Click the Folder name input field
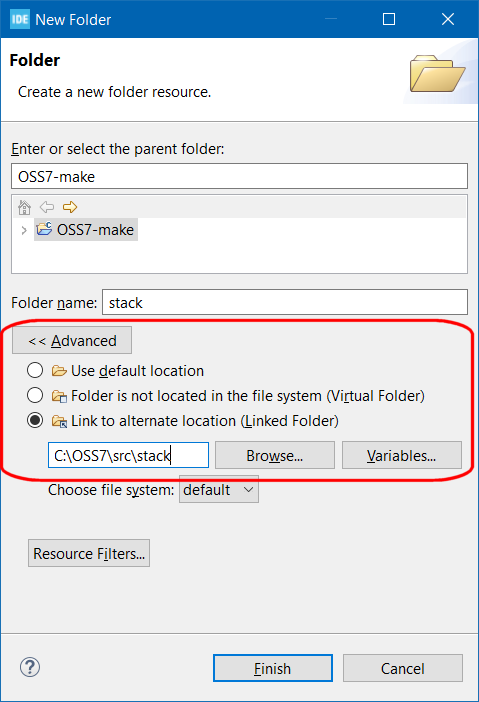This screenshot has width=479, height=702. pyautogui.click(x=285, y=303)
